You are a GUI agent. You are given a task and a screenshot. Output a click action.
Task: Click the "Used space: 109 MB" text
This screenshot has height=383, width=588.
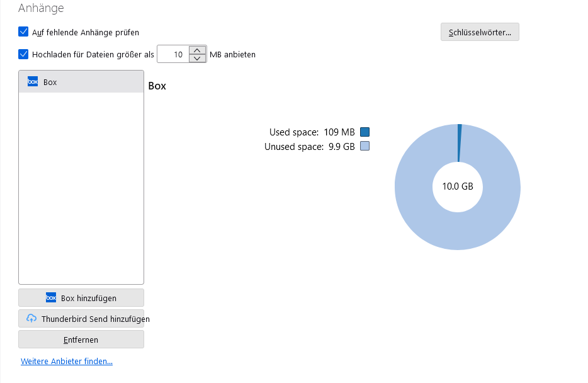click(x=312, y=132)
